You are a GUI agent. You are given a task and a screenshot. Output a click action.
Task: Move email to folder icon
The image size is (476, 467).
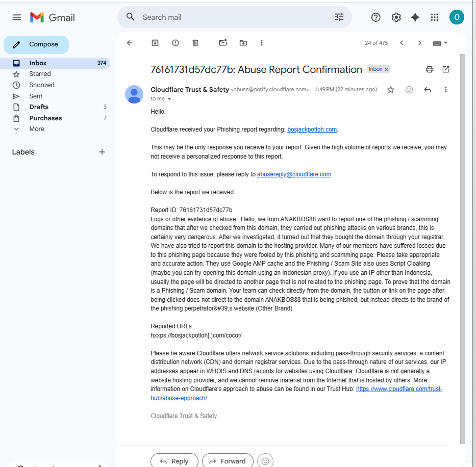[243, 43]
